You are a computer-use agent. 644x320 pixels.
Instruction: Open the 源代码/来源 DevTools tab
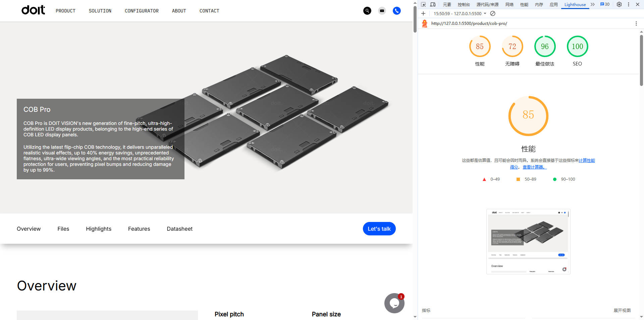click(x=487, y=4)
